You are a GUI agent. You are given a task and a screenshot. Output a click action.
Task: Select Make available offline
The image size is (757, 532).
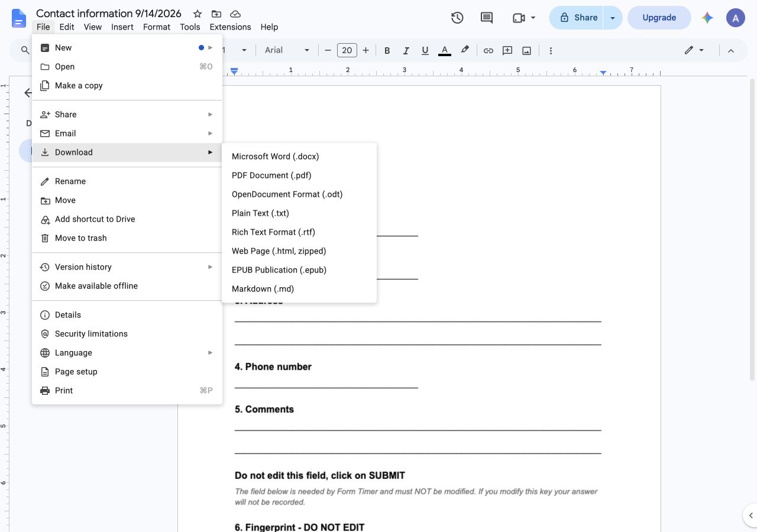127,286
